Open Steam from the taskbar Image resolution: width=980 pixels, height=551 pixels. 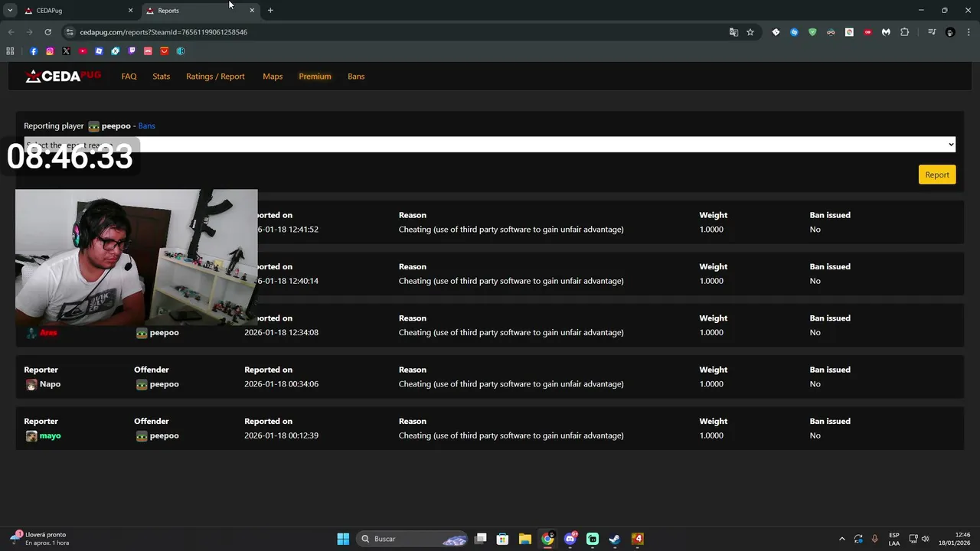pyautogui.click(x=614, y=539)
